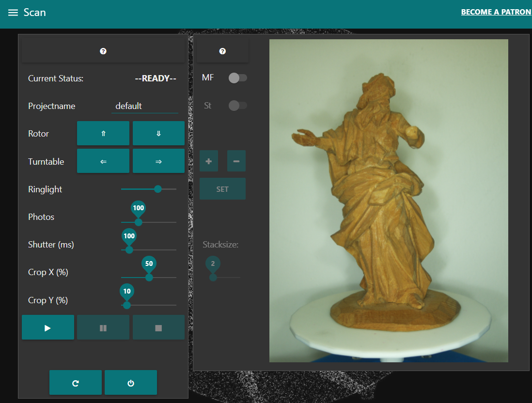Move the rotor down
532x403 pixels.
click(158, 133)
